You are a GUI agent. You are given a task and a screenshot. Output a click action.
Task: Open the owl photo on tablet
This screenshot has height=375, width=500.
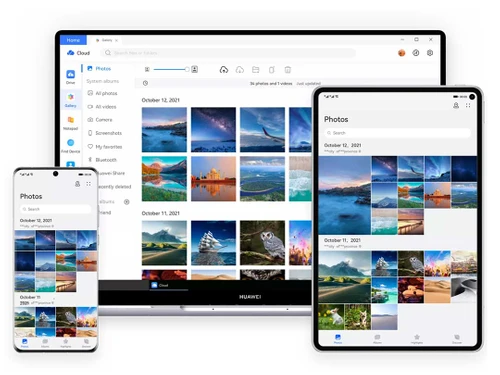coord(411,264)
